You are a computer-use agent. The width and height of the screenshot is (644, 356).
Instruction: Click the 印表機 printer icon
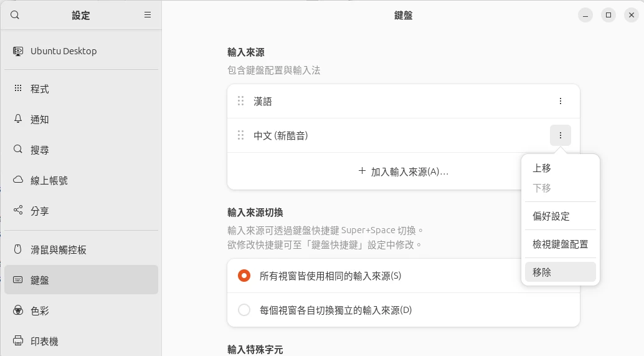click(x=18, y=341)
